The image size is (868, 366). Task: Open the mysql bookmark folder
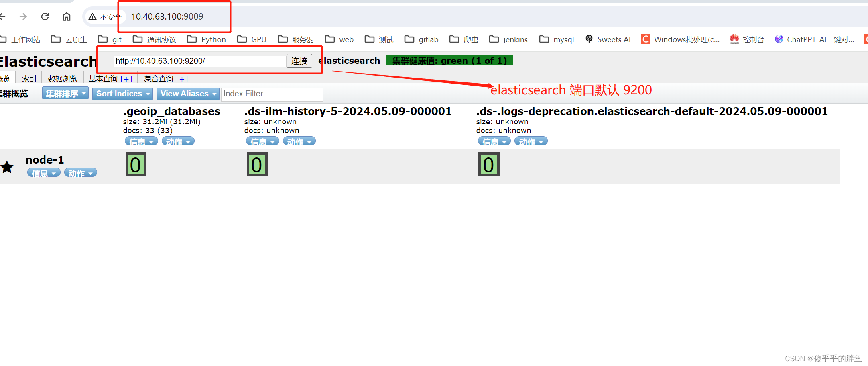click(557, 39)
